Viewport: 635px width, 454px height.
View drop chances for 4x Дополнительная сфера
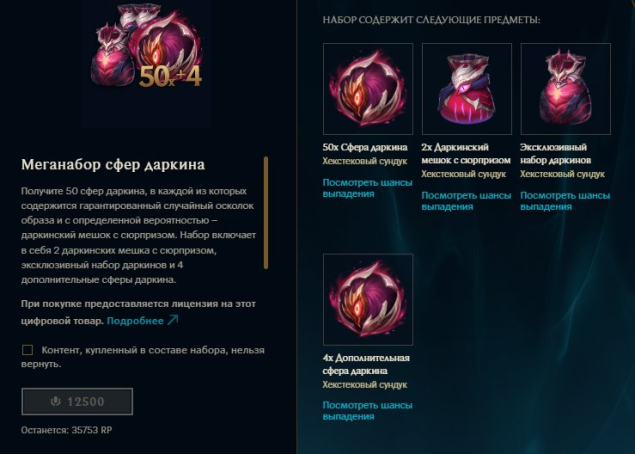367,411
